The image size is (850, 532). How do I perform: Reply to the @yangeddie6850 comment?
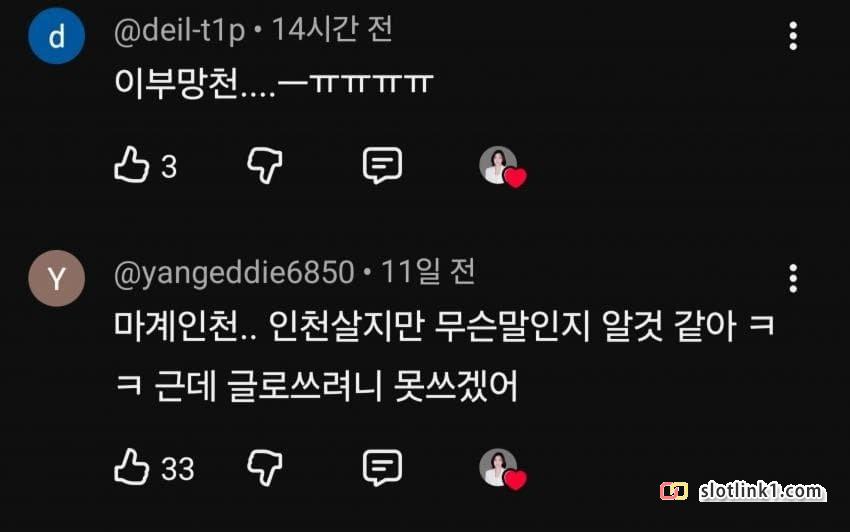[382, 467]
